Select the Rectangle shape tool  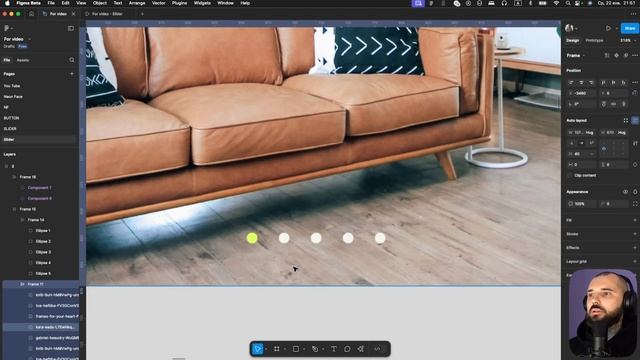click(x=296, y=349)
